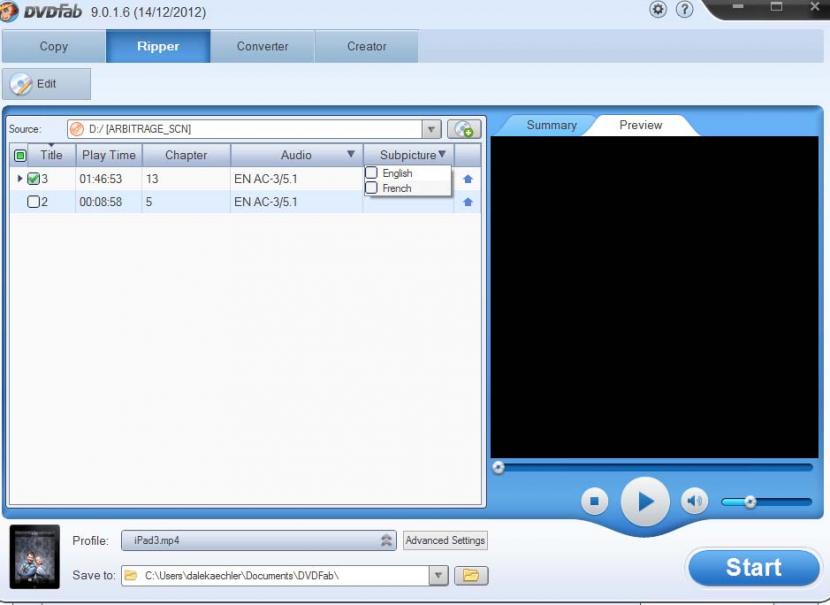The width and height of the screenshot is (830, 605).
Task: Open the Profile iPad3.mp4 selector
Action: [259, 540]
